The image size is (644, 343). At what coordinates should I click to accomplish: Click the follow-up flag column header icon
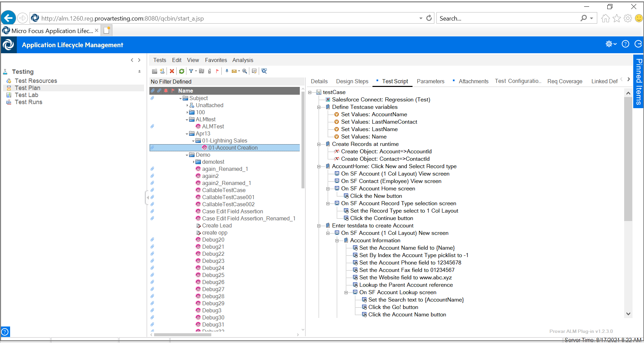point(173,91)
